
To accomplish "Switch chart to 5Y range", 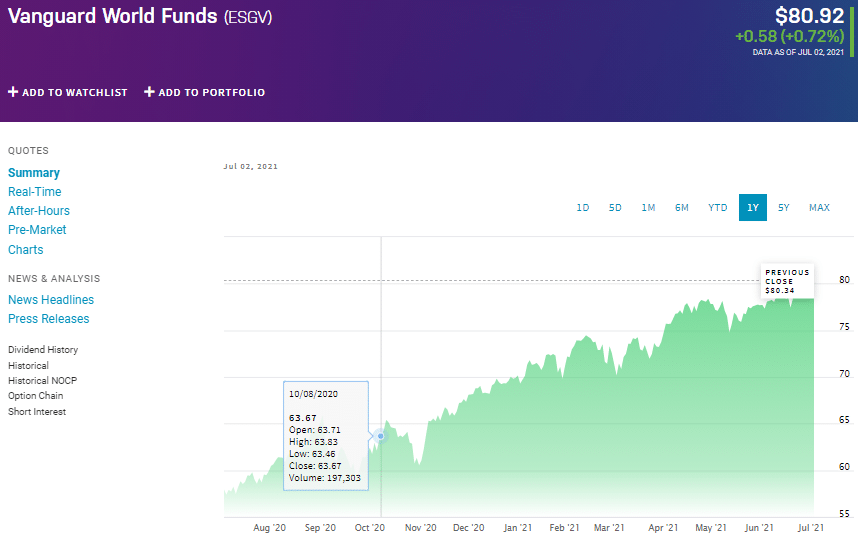I will (784, 207).
